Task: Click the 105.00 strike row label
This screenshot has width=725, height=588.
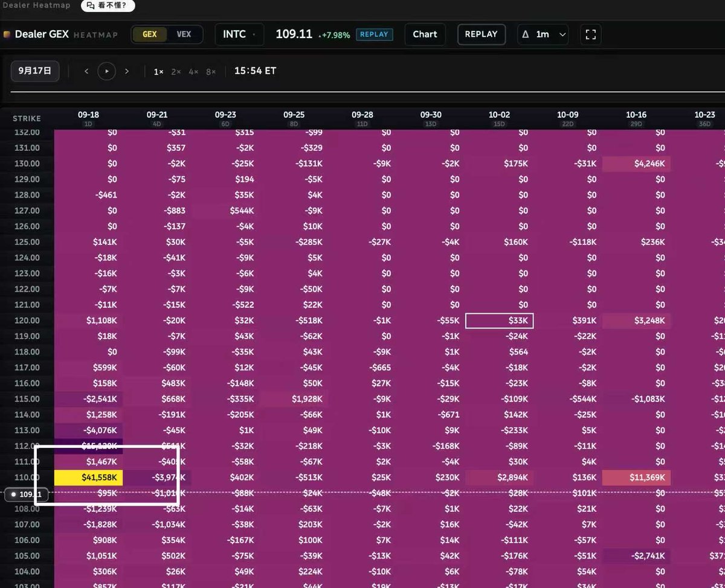Action: (x=27, y=556)
